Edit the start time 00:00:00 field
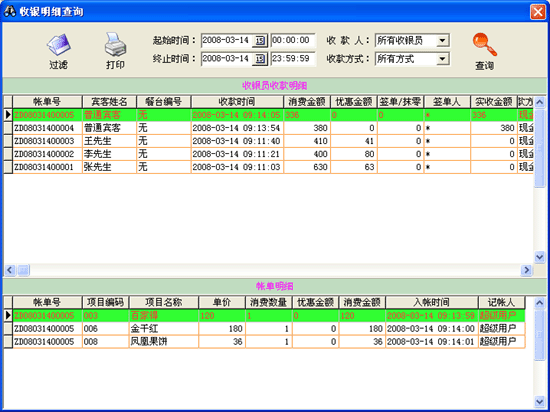 293,40
